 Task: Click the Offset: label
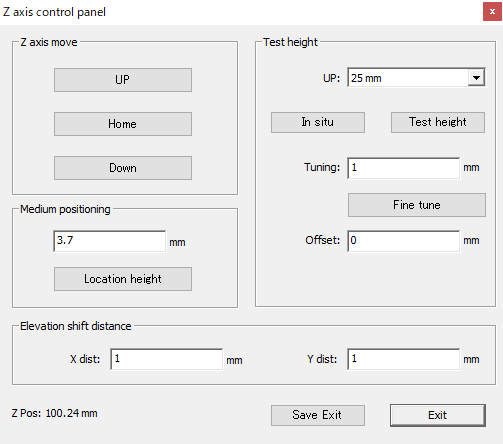tap(322, 240)
